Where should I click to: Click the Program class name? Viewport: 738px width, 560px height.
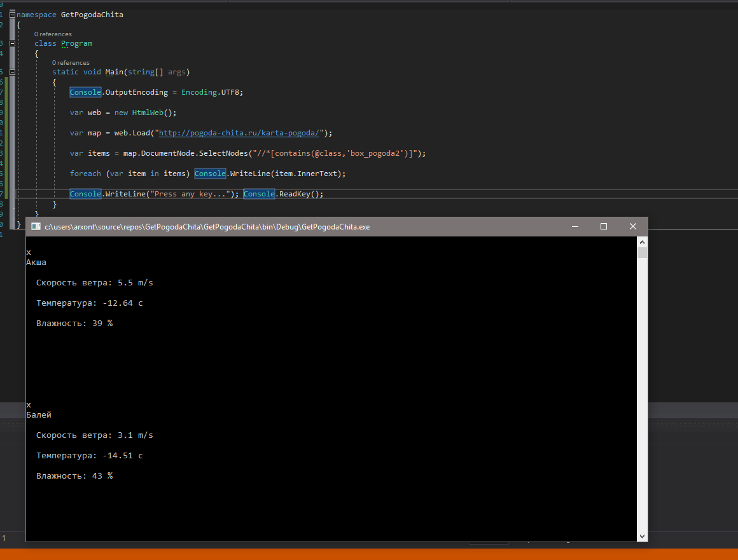76,43
